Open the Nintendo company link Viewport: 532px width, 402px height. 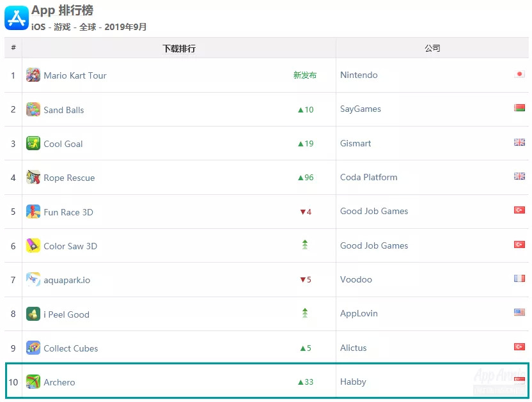pos(359,75)
